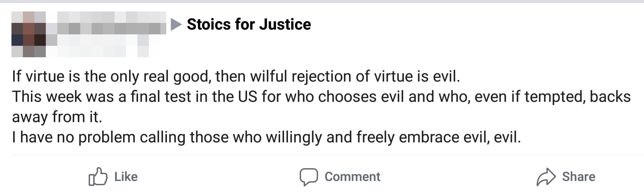Click the triangle arrow before Stoics for Justice

click(x=176, y=25)
